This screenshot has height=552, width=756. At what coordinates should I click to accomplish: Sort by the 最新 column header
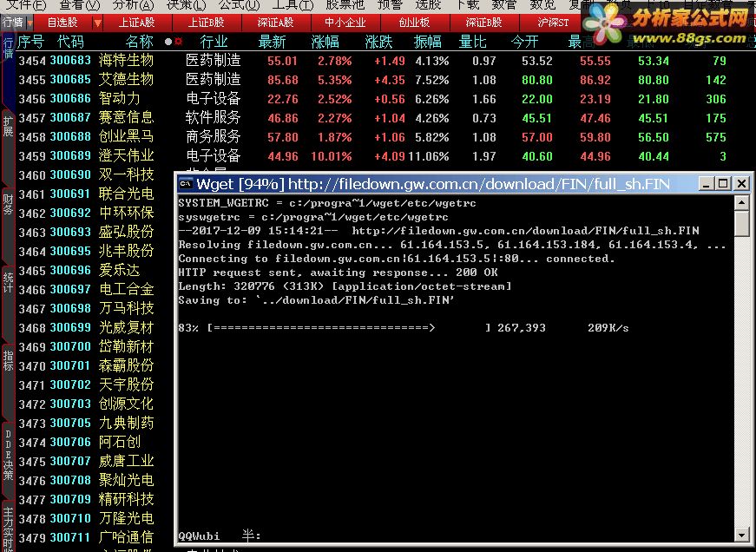coord(272,42)
